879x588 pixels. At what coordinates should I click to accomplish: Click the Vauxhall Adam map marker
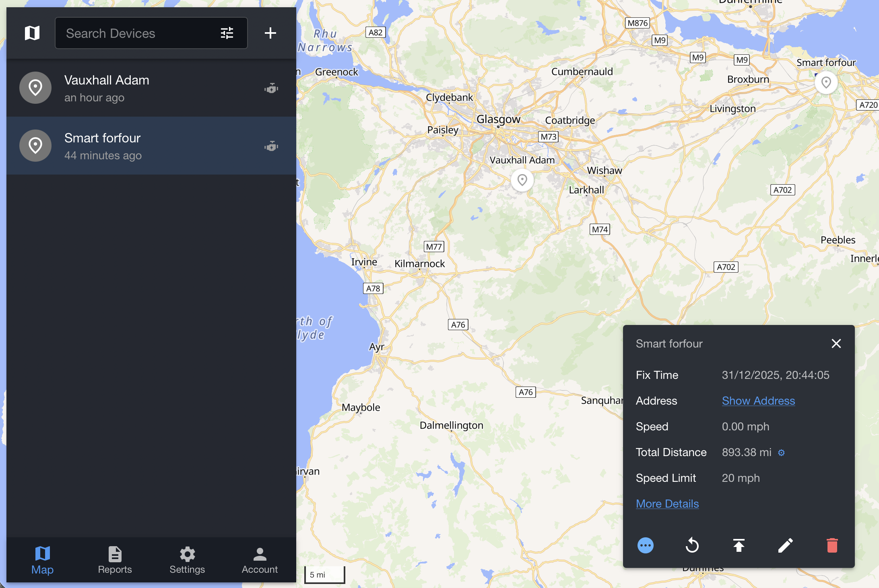pyautogui.click(x=522, y=180)
